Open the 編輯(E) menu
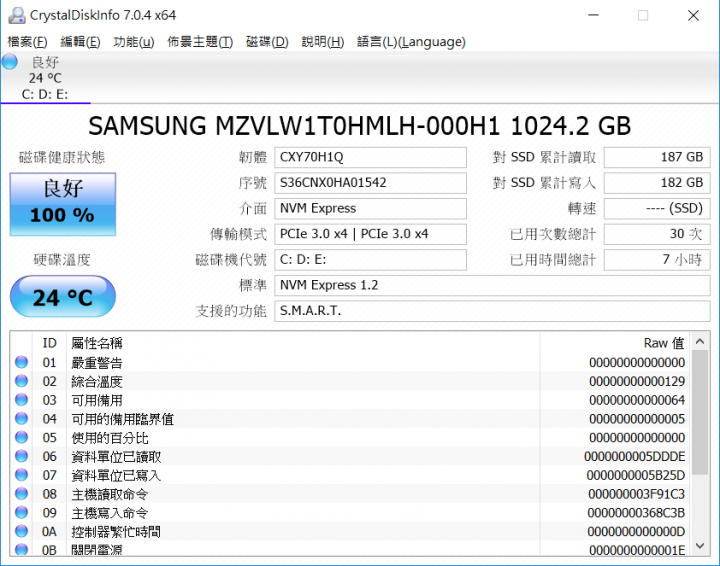The image size is (720, 566). pos(80,42)
